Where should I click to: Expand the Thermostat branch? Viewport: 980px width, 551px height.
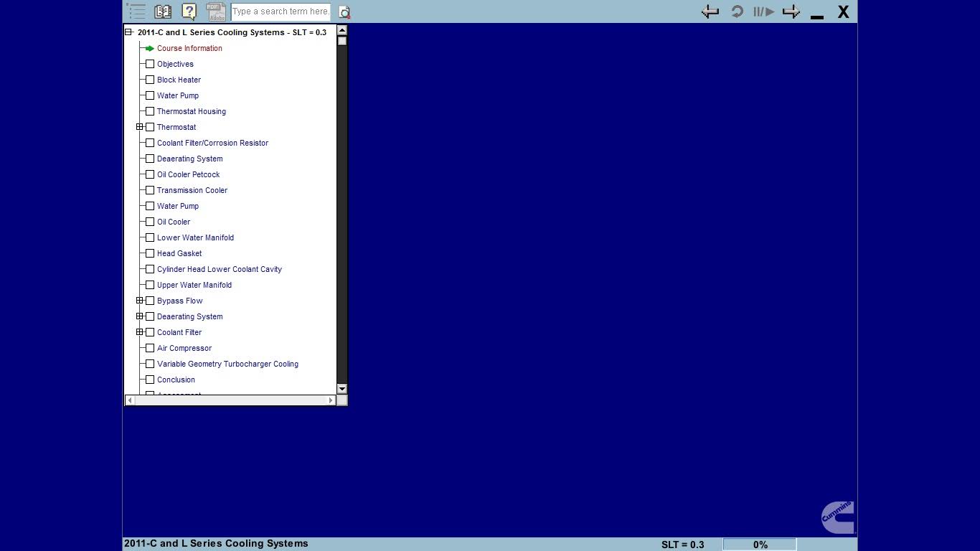140,127
